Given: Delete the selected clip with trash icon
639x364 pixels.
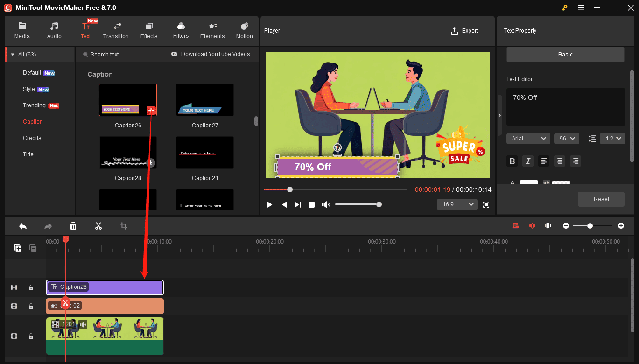Looking at the screenshot, I should [73, 226].
